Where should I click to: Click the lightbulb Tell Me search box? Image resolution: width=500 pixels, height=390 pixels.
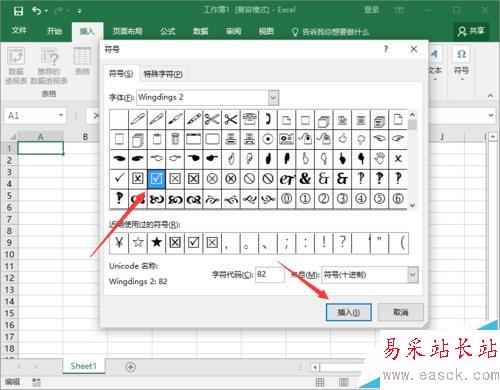331,32
